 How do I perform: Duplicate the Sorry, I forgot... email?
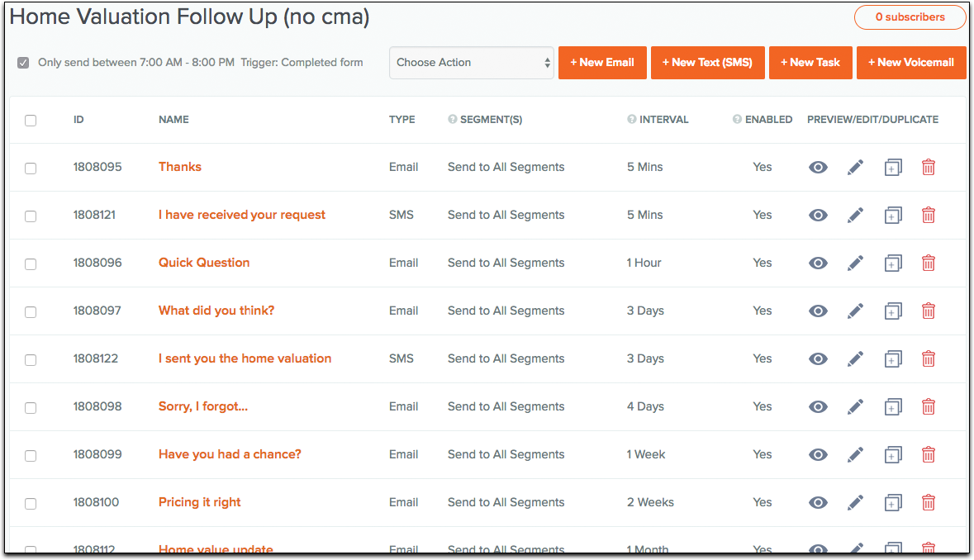tap(892, 407)
